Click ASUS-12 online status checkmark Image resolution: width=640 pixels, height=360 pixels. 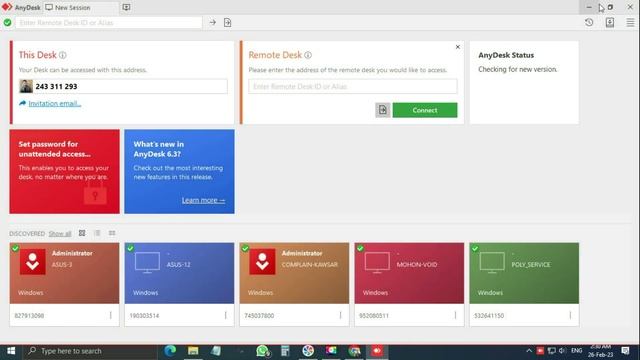pos(130,248)
